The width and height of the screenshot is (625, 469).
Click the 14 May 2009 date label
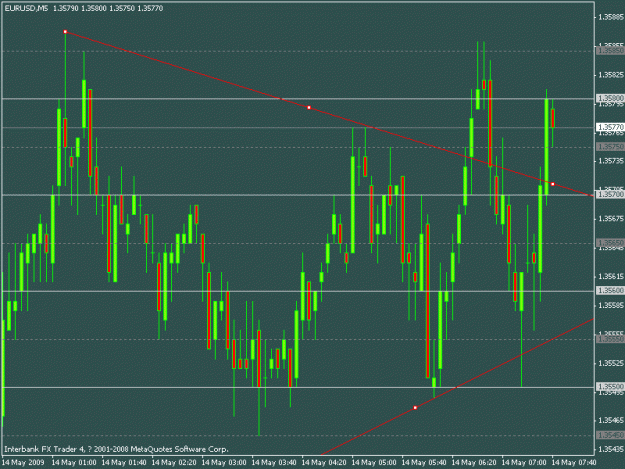click(x=23, y=463)
